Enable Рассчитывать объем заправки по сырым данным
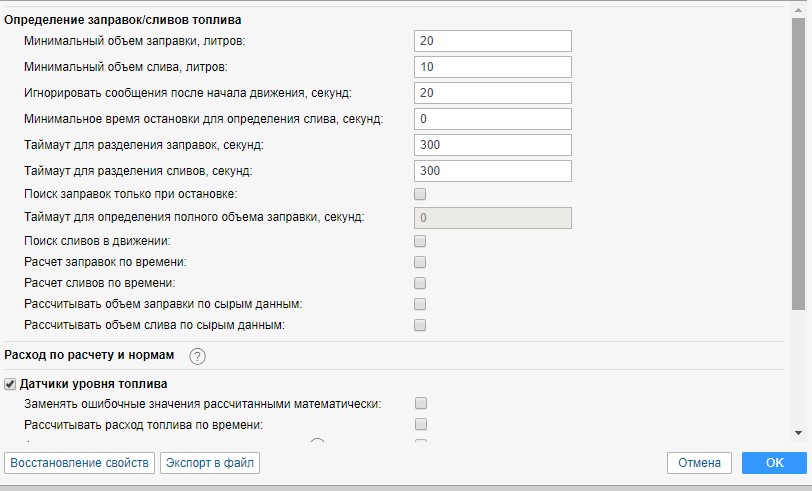812x491 pixels. tap(420, 304)
